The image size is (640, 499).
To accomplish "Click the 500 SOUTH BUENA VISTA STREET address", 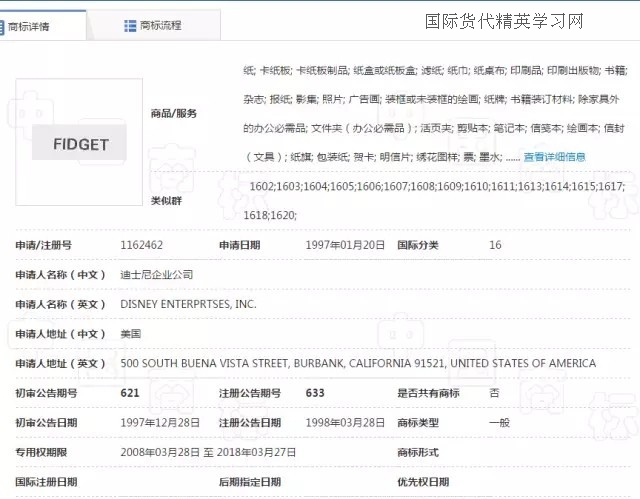I will click(357, 363).
